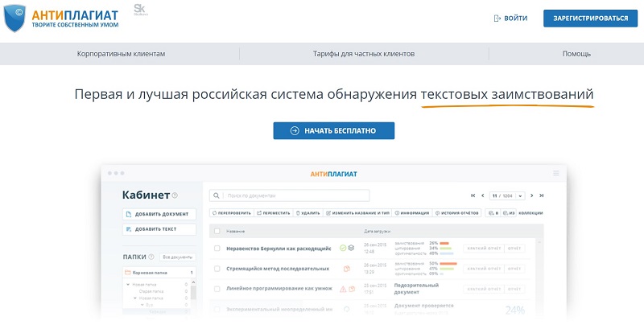Click the Поиск по документам search field
This screenshot has width=644, height=325.
[x=289, y=195]
